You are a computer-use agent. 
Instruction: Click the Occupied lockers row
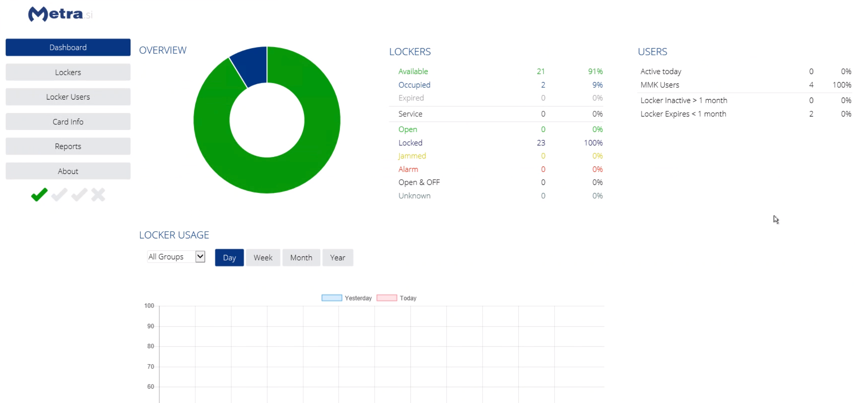pos(414,85)
